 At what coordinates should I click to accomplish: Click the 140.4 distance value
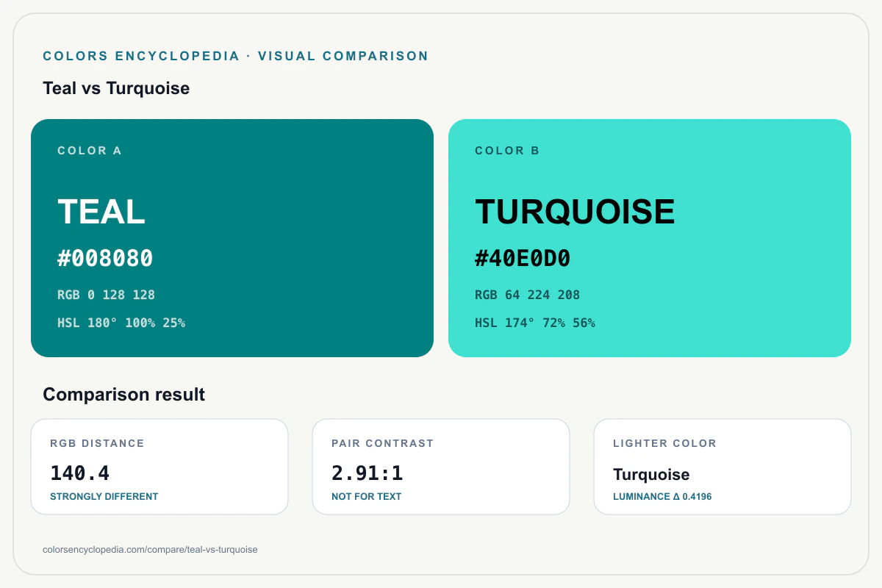click(80, 473)
